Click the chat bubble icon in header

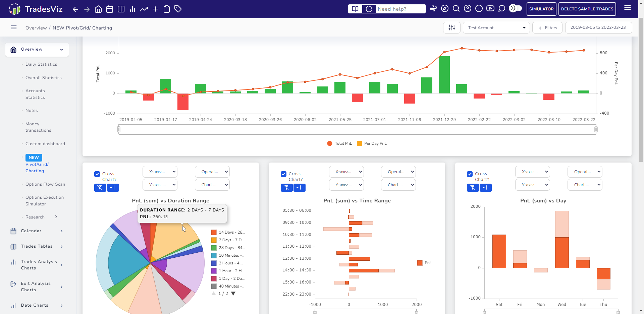(502, 9)
